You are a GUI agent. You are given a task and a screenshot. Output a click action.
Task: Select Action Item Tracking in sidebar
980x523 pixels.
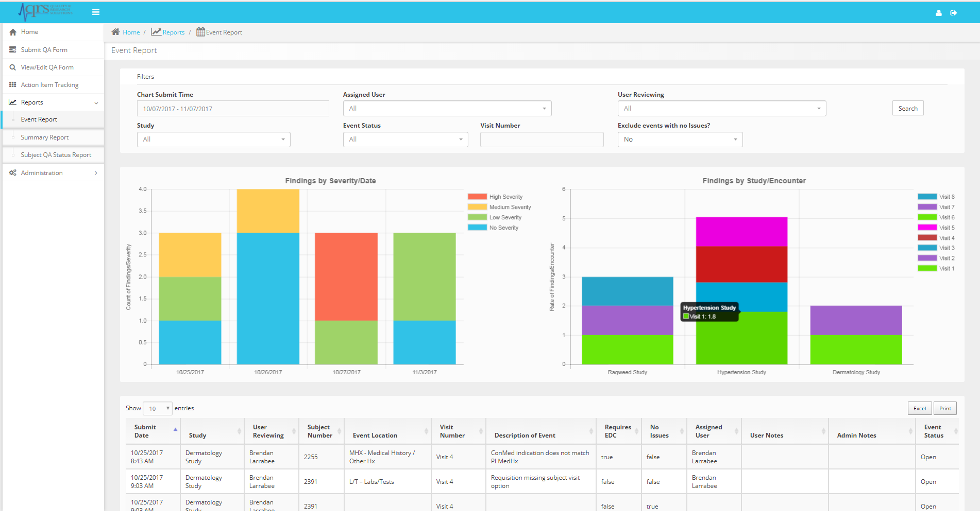(49, 85)
